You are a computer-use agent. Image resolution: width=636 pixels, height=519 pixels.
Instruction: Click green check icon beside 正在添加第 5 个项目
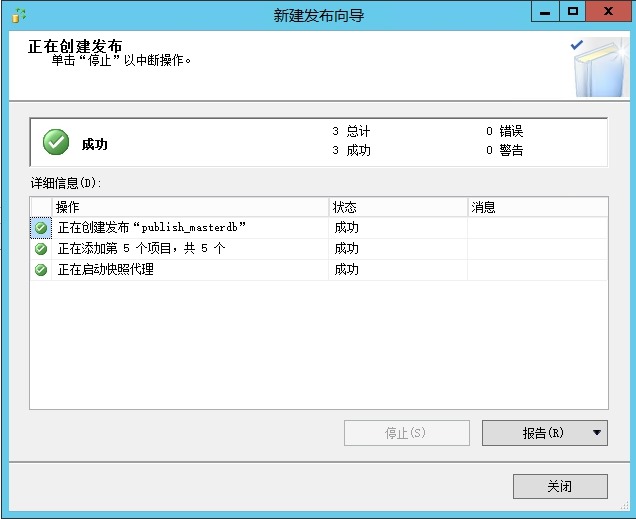[41, 249]
